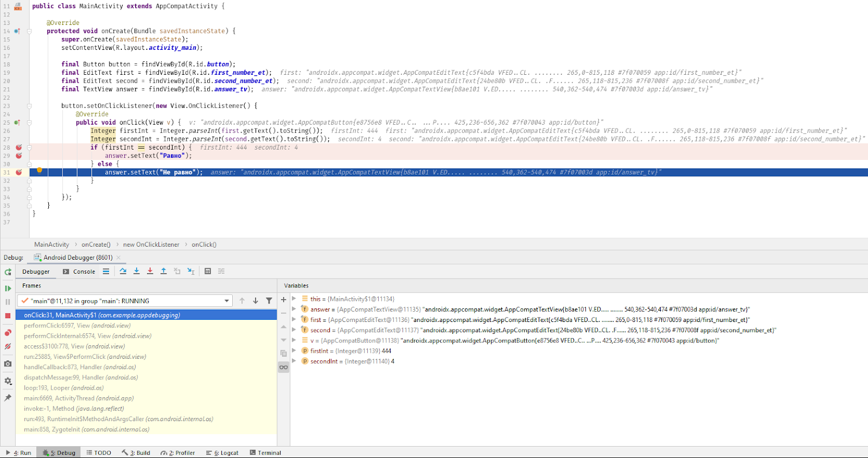
Task: Expand the 'answer' variable node
Action: click(x=294, y=309)
